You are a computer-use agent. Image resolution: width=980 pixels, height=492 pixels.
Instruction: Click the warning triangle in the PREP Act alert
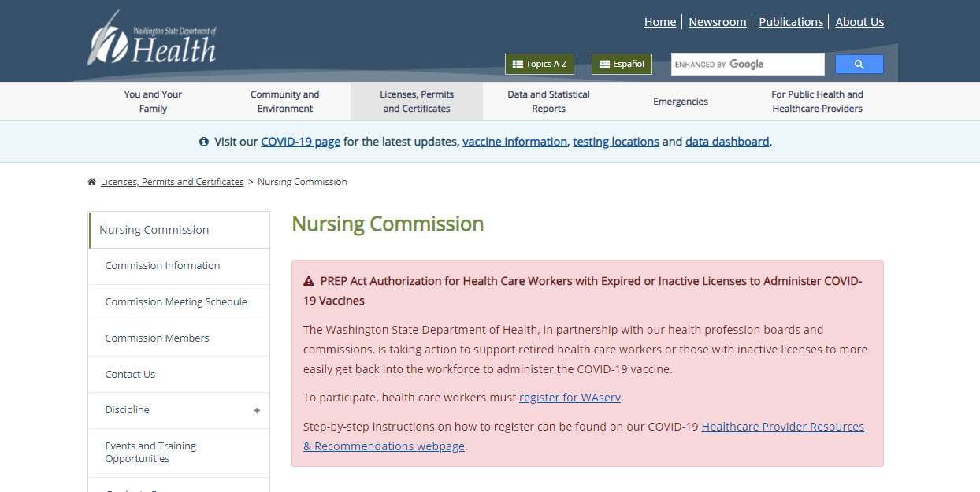(308, 280)
